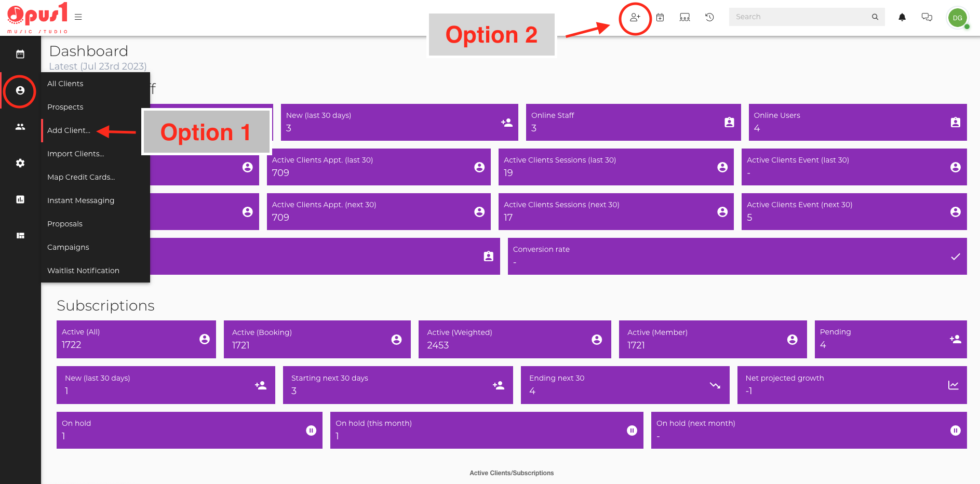Open Starting next 30 days tile
This screenshot has width=980, height=484.
point(398,385)
